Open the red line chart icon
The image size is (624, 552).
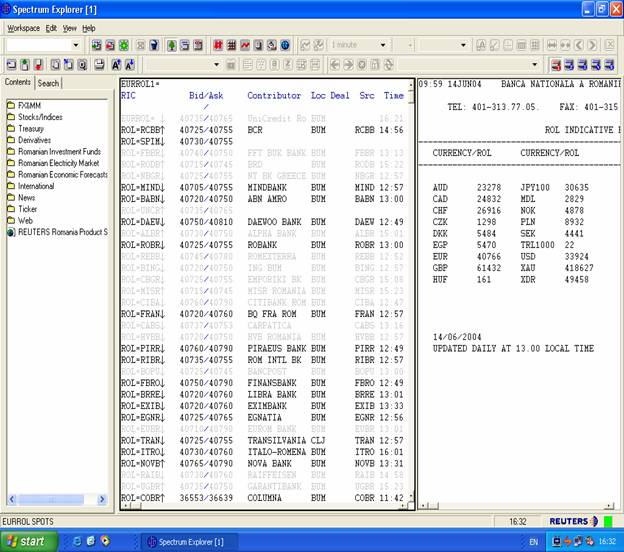(245, 45)
